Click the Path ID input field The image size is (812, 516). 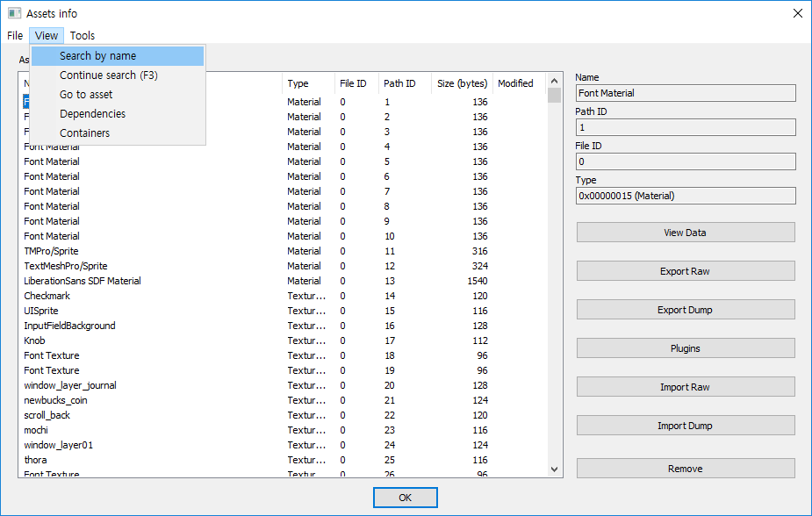tap(685, 126)
